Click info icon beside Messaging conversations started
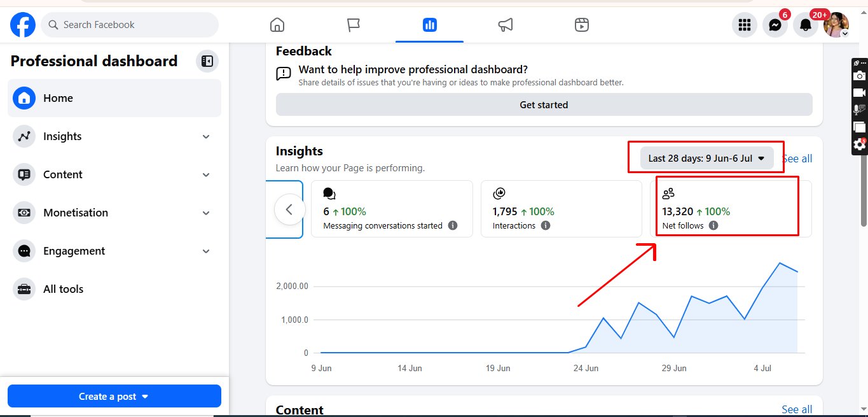Screen dimensions: 868x417 click(x=453, y=225)
